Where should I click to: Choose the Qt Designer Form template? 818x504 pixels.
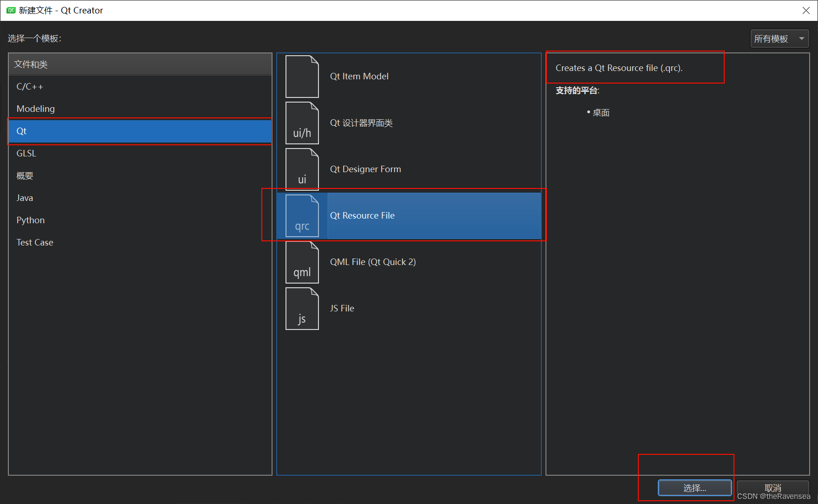coord(409,169)
